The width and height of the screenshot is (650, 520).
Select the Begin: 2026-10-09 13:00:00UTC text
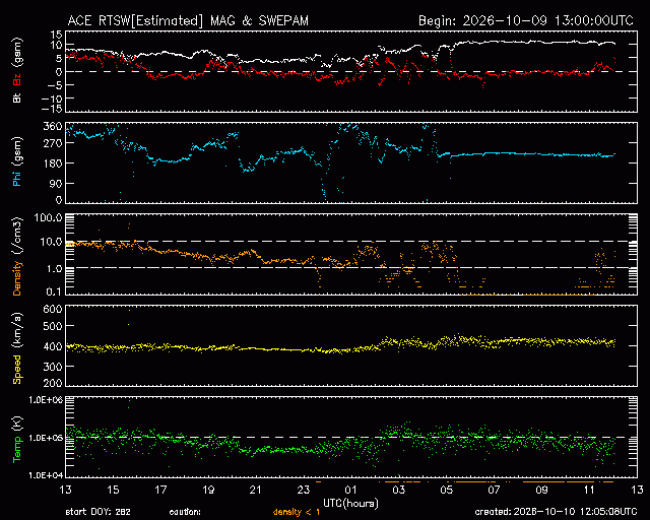pyautogui.click(x=526, y=21)
